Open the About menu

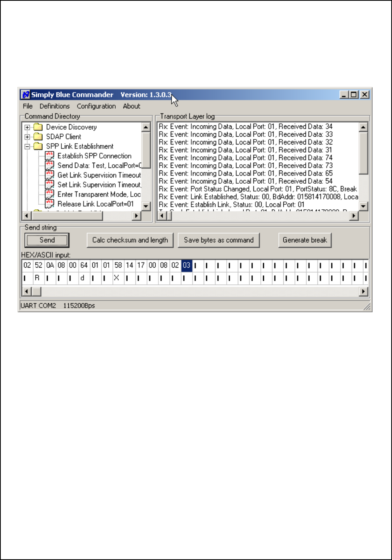coord(132,106)
